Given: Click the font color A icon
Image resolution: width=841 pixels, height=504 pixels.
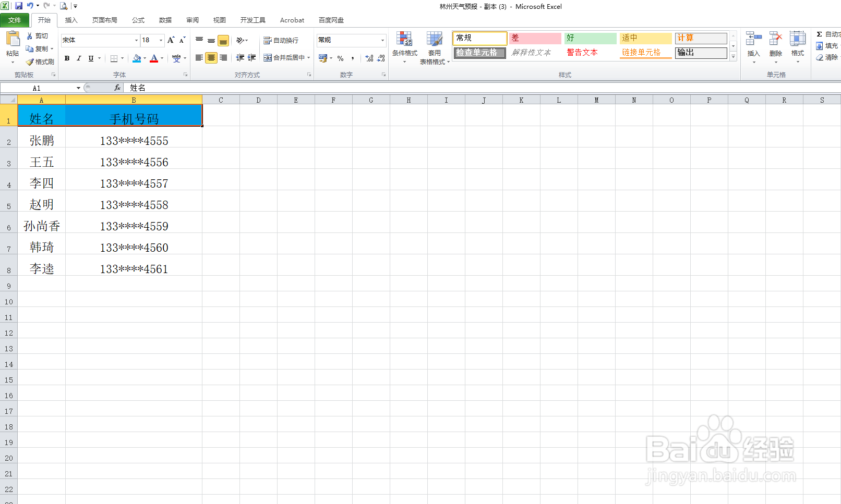Looking at the screenshot, I should click(x=154, y=58).
